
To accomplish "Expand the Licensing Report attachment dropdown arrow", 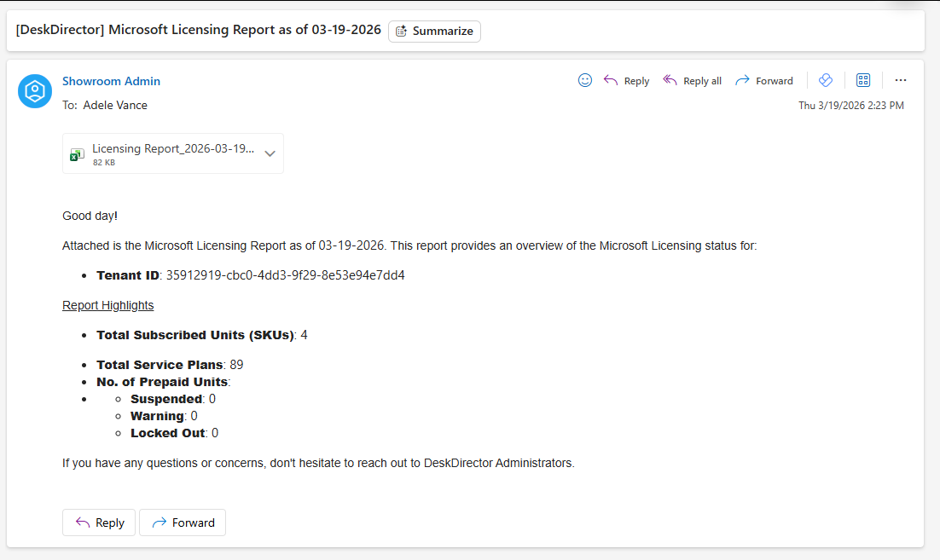I will coord(270,154).
